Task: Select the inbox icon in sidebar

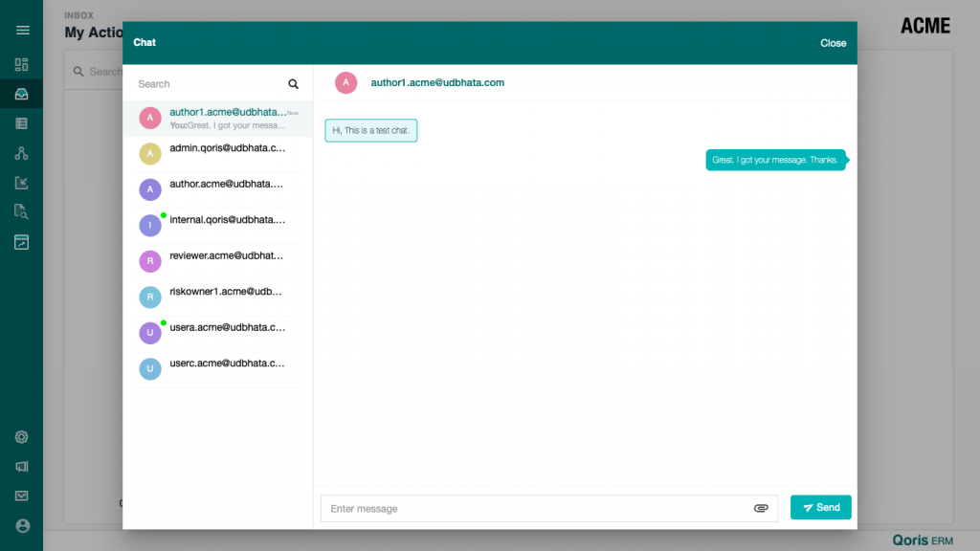Action: tap(21, 95)
